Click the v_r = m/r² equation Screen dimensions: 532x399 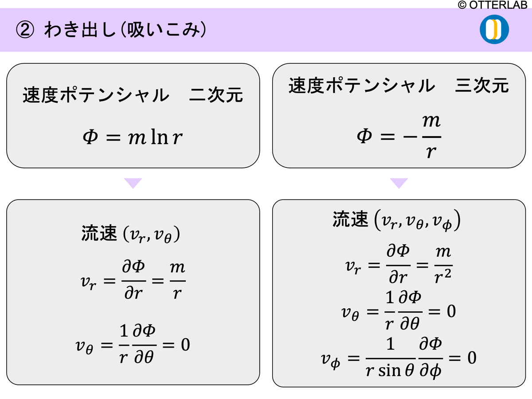tap(398, 265)
